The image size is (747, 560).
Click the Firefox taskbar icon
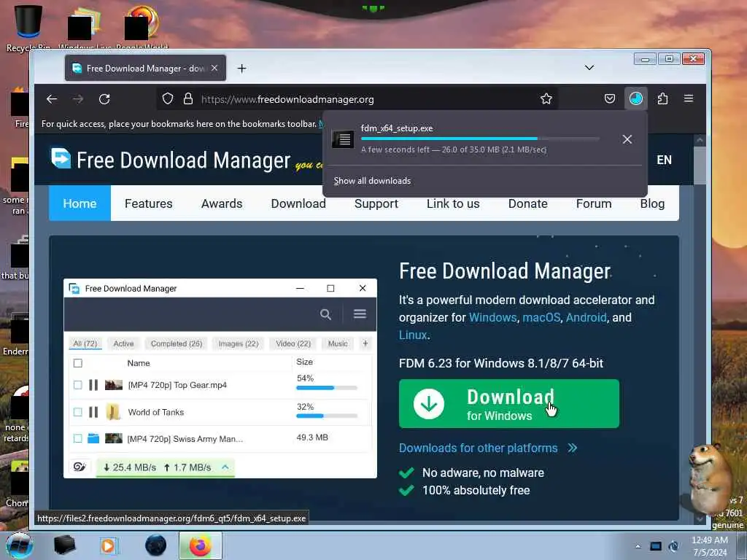click(x=200, y=545)
